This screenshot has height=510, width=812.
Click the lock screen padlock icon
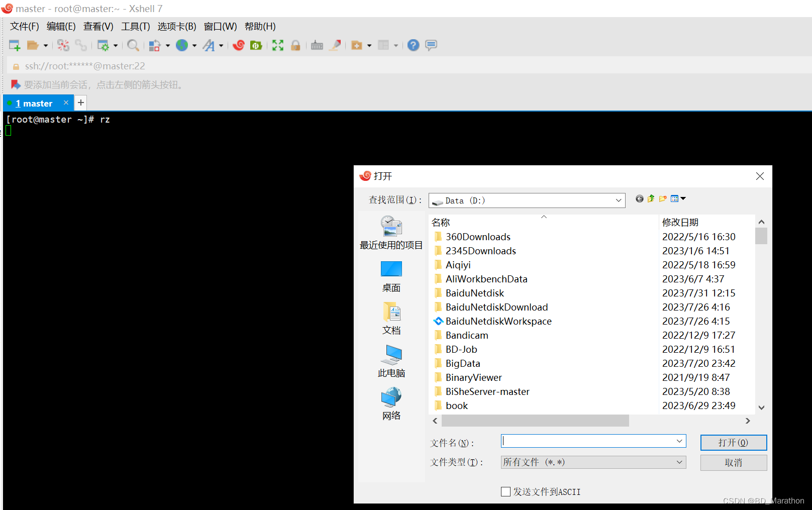(x=295, y=45)
